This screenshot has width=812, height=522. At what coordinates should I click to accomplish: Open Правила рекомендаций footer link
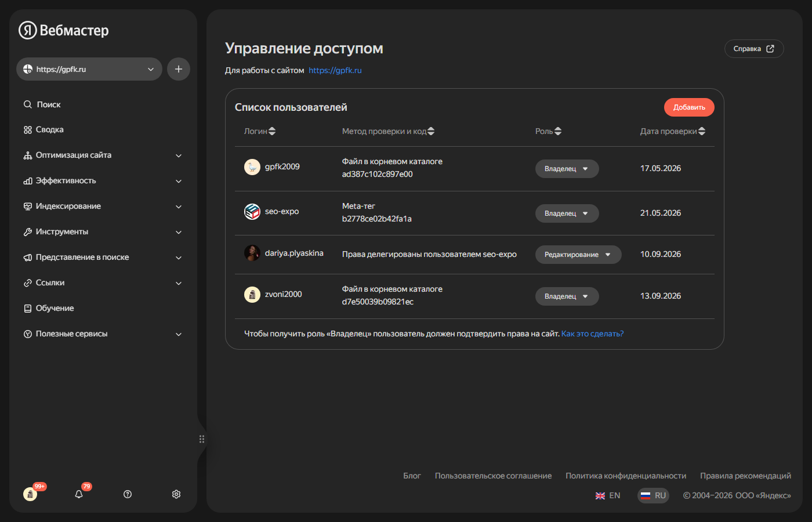click(x=745, y=476)
